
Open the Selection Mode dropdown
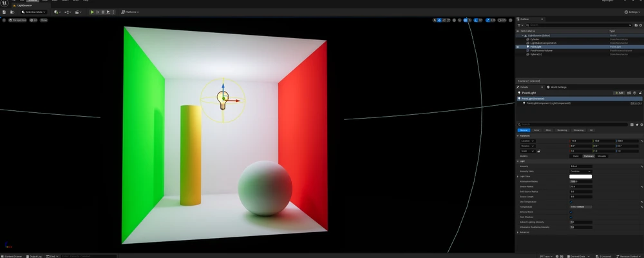[33, 12]
